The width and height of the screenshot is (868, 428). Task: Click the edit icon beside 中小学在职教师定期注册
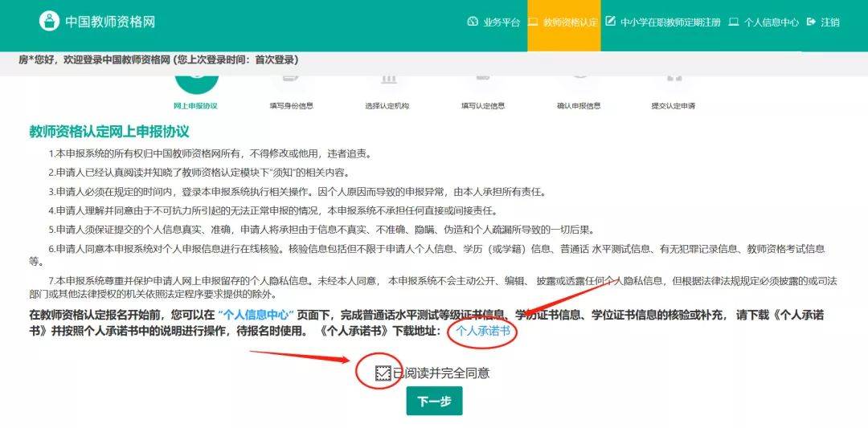click(x=611, y=22)
